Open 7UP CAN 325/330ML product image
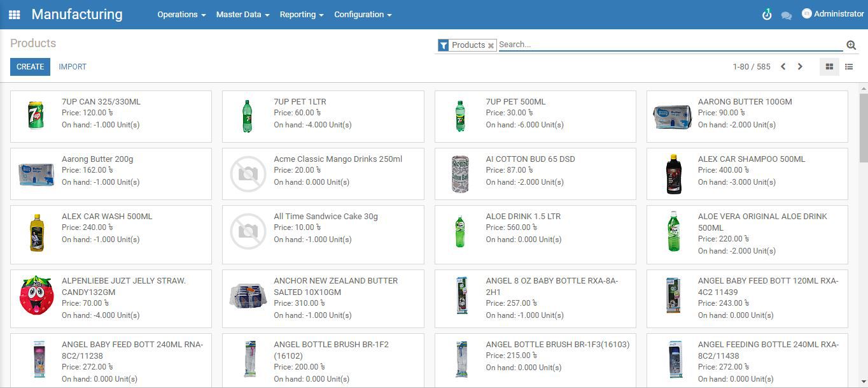Image resolution: width=868 pixels, height=388 pixels. point(36,116)
